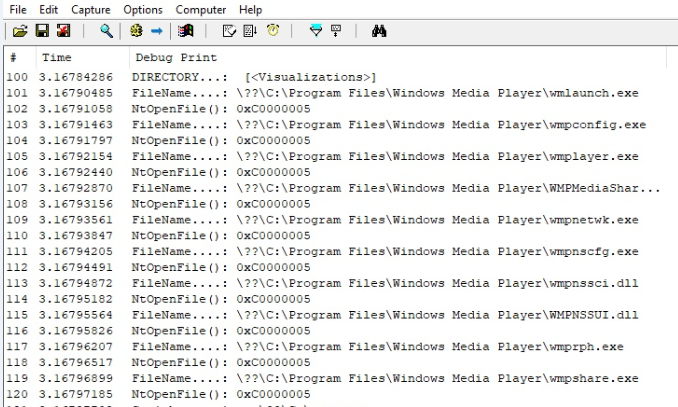
Task: Open the File menu
Action: point(18,9)
